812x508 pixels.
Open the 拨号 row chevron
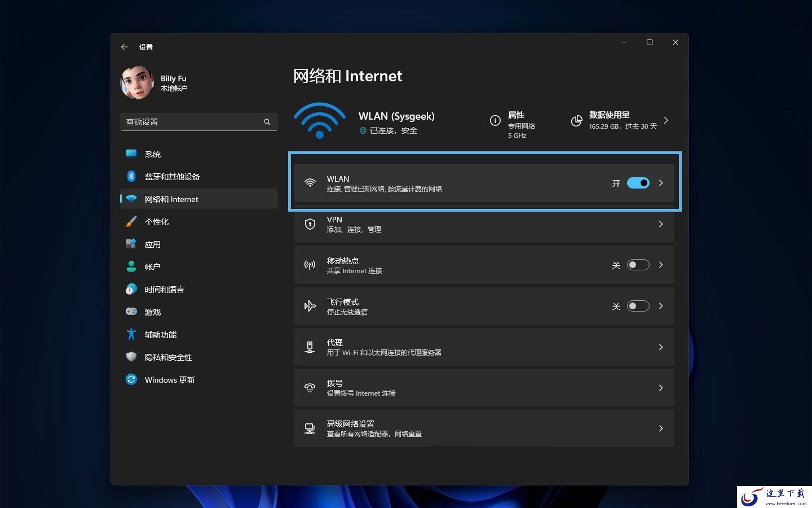[x=661, y=388]
